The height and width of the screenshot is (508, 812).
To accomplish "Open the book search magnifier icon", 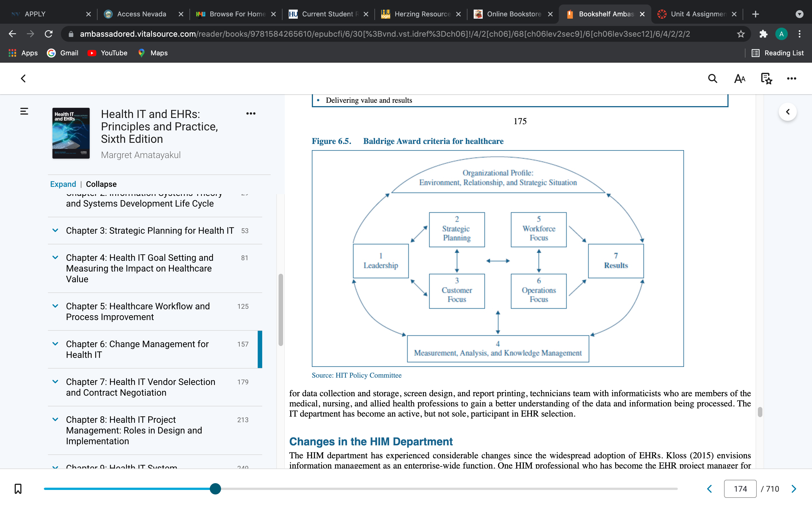I will pyautogui.click(x=713, y=79).
